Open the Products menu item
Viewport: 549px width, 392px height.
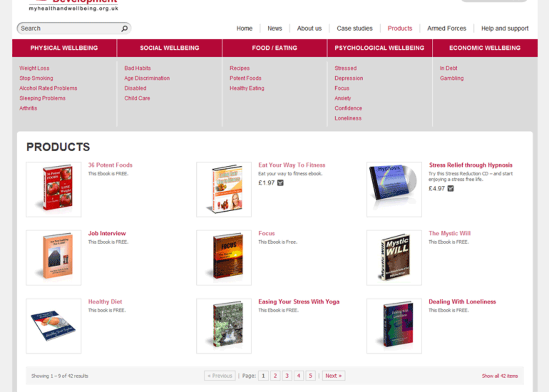point(400,29)
